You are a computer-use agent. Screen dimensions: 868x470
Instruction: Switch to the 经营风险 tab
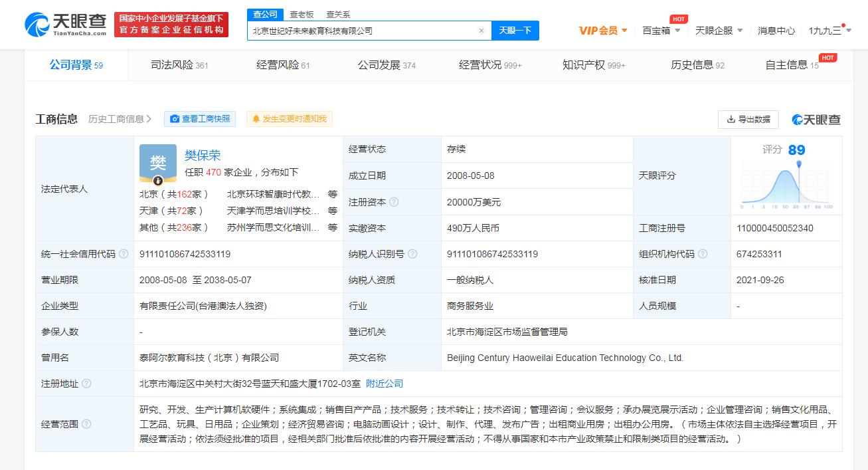click(283, 65)
